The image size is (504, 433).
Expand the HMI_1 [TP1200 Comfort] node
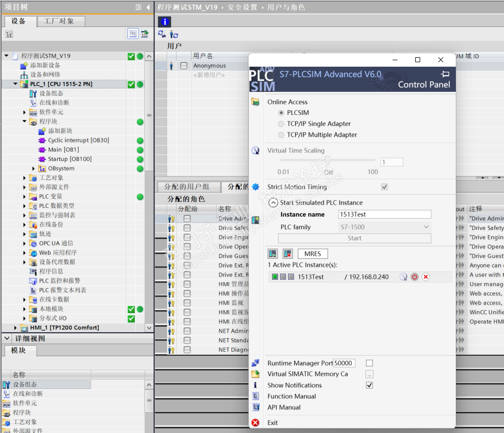pos(16,328)
